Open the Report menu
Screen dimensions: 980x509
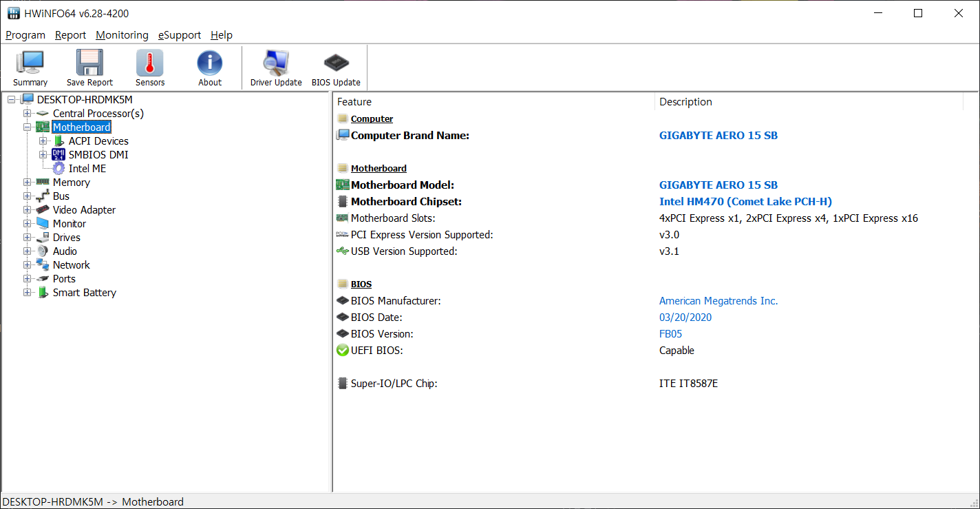point(71,35)
